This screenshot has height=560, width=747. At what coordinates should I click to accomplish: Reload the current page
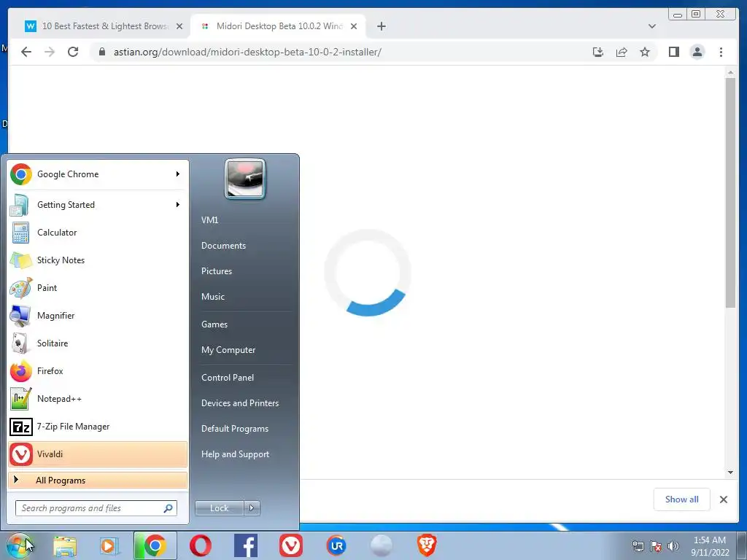[73, 52]
